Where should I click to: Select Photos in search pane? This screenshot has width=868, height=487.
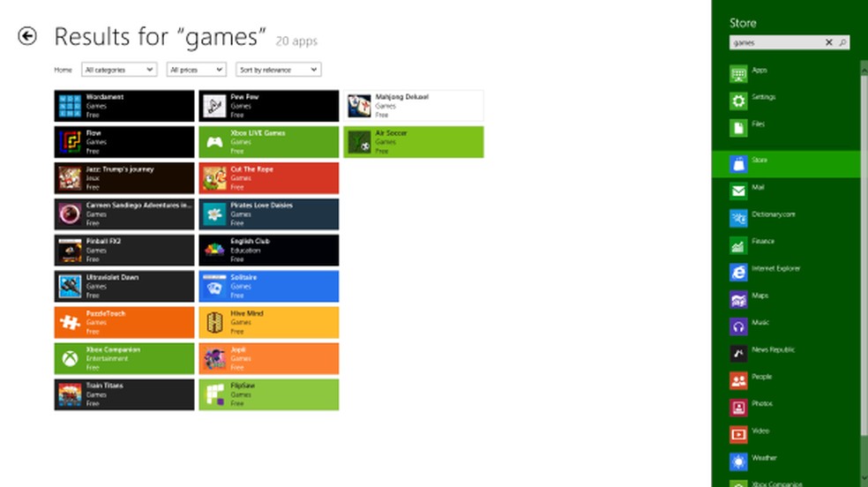[x=786, y=408]
